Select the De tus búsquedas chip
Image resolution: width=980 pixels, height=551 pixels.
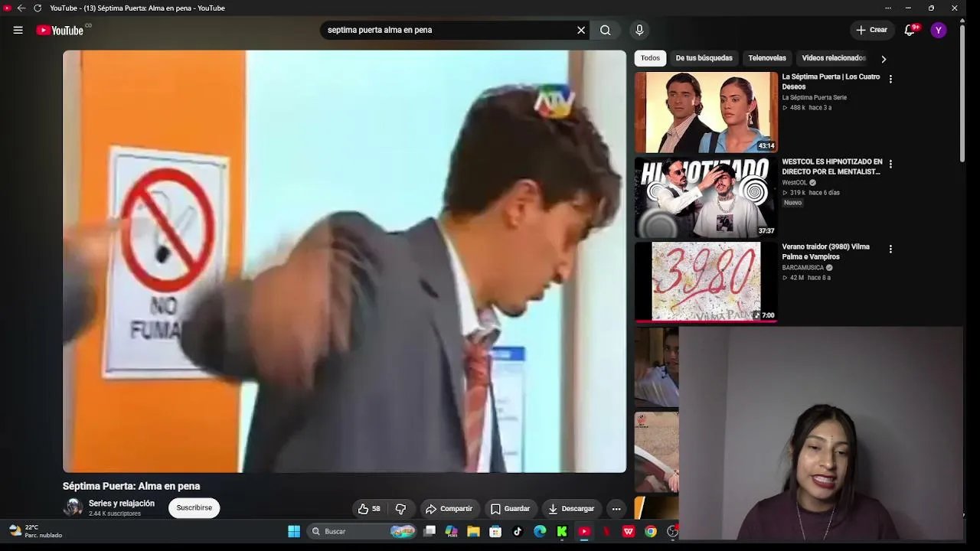[x=704, y=58]
